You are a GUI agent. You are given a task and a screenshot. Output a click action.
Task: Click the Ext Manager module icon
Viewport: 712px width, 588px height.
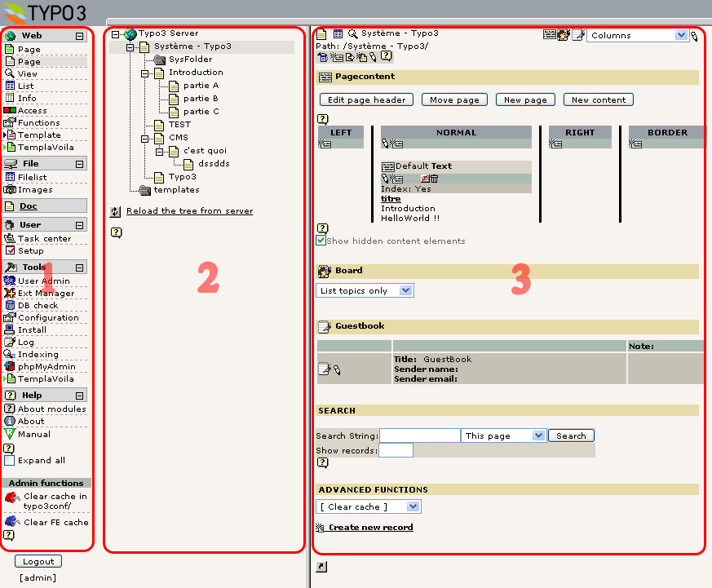10,293
